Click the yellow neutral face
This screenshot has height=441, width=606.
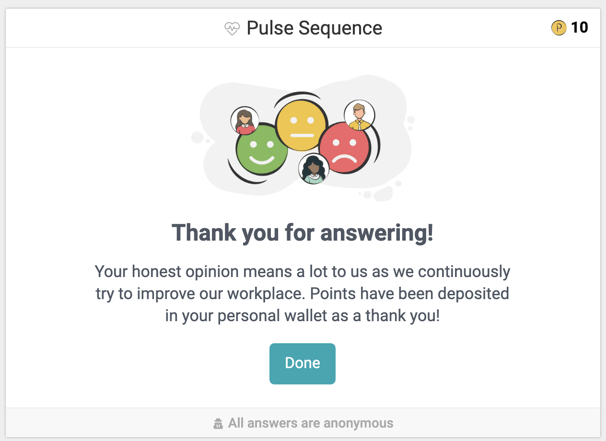click(301, 123)
